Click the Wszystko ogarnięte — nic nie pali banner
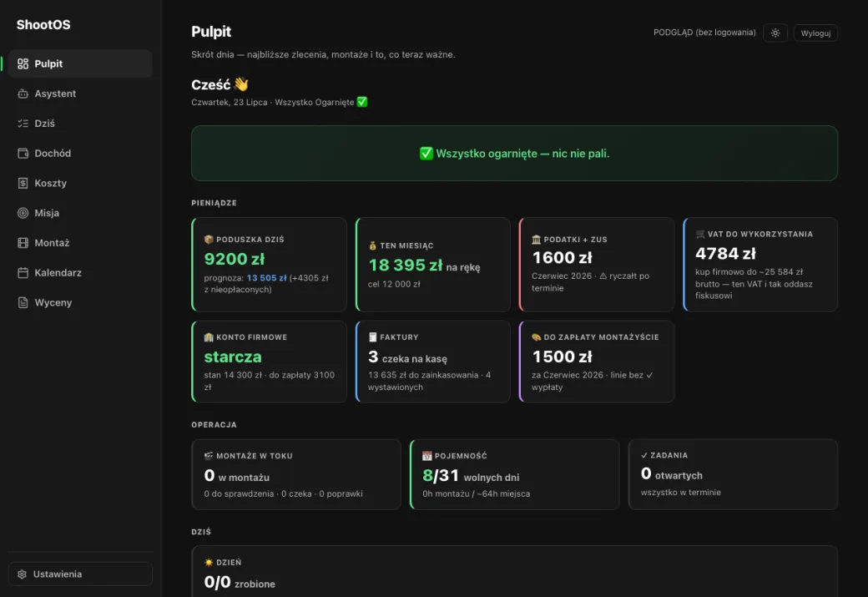 515,154
